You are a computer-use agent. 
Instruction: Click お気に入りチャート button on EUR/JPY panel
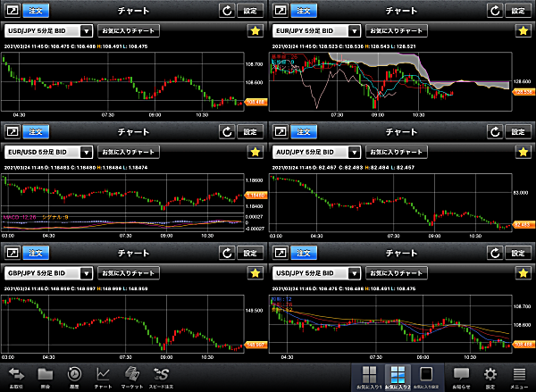[x=397, y=30]
